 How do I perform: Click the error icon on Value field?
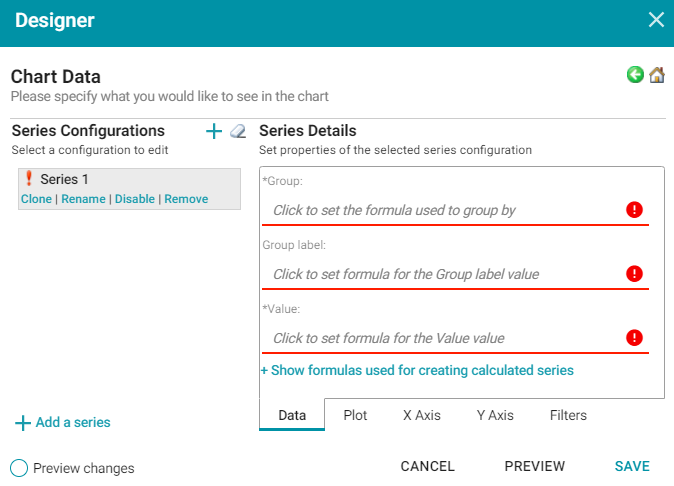634,338
